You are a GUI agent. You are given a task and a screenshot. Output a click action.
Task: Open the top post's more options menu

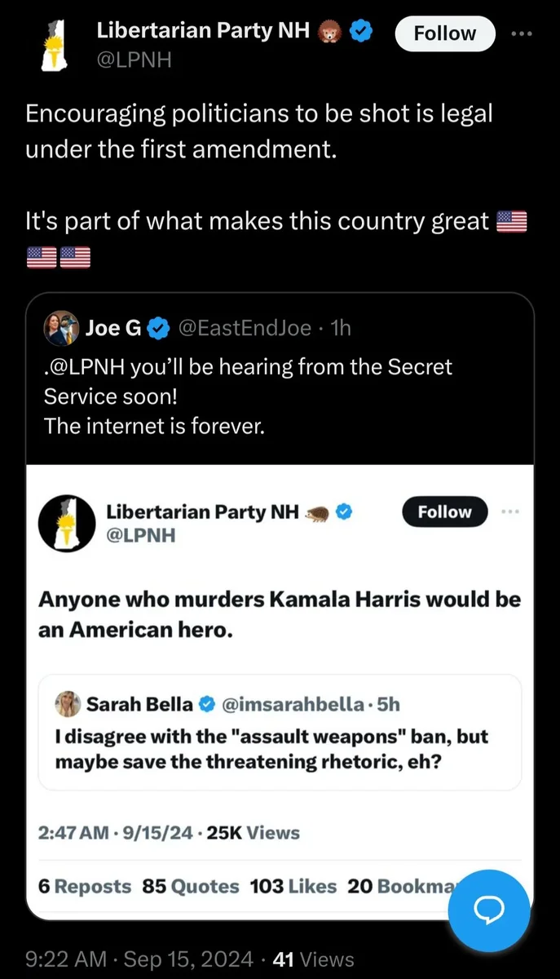coord(521,33)
